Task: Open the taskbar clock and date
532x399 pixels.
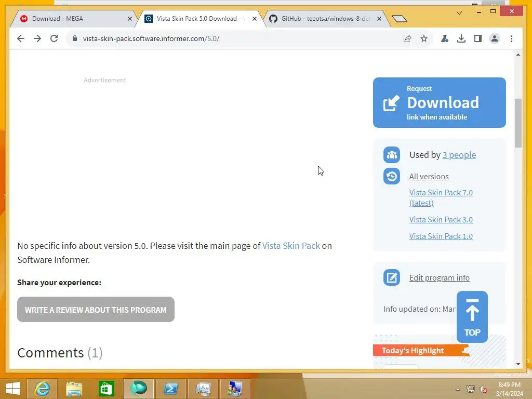Action: tap(509, 389)
